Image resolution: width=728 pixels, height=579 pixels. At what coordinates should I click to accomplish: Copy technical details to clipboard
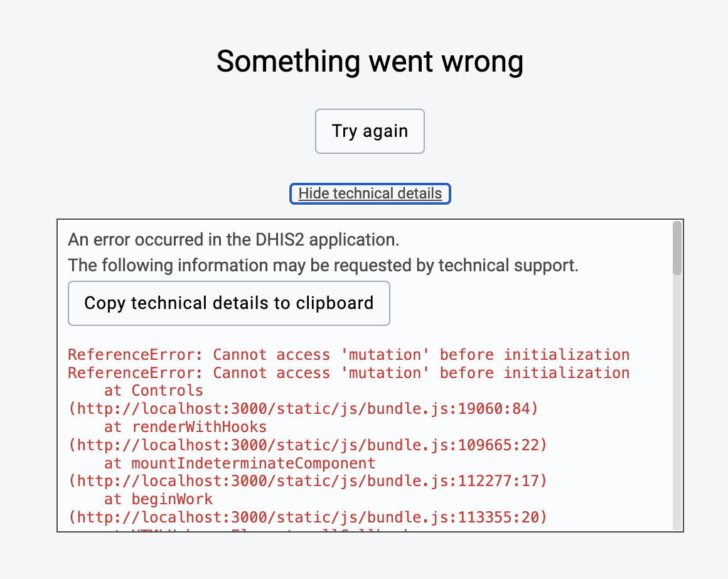pos(228,303)
